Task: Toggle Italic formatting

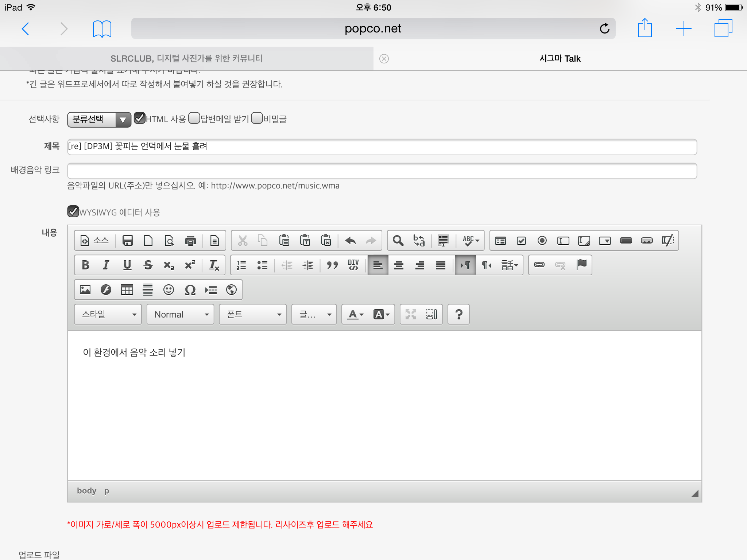Action: click(106, 265)
